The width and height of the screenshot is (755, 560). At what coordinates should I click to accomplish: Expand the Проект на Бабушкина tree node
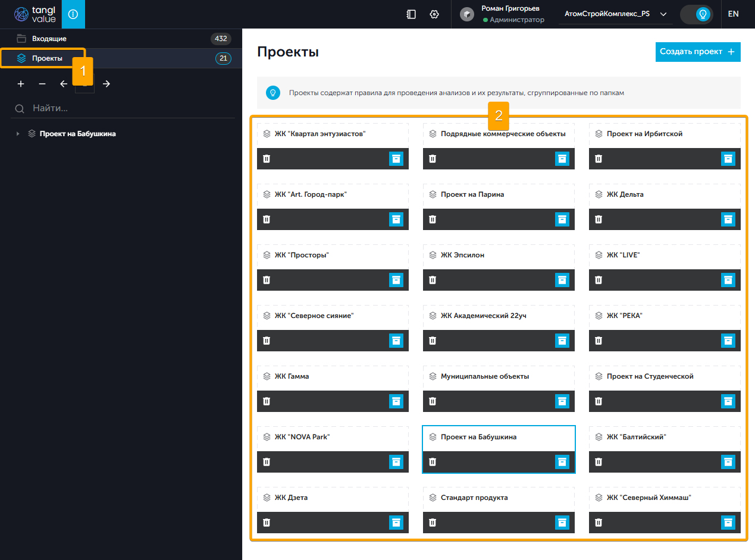(x=18, y=134)
